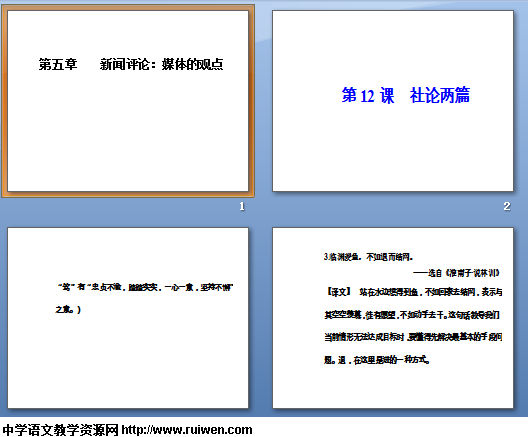This screenshot has width=528, height=437.
Task: Click the "笃" 有 "忠贞不渝 text line
Action: [145, 287]
